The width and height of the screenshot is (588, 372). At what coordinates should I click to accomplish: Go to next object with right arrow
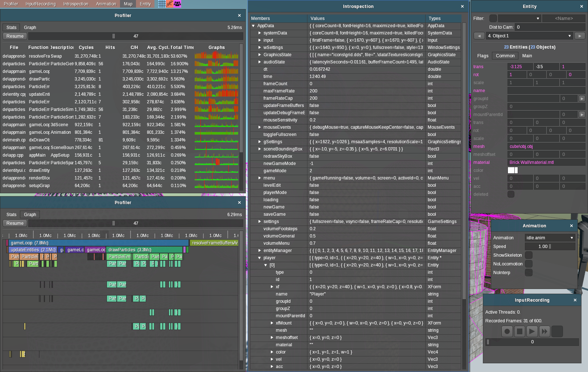click(x=580, y=36)
